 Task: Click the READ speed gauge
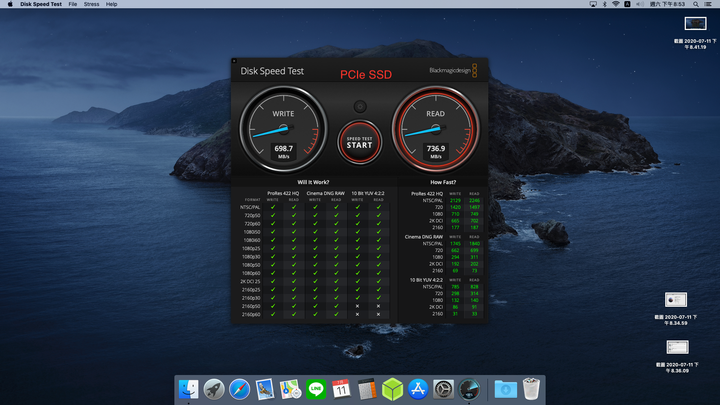point(435,129)
